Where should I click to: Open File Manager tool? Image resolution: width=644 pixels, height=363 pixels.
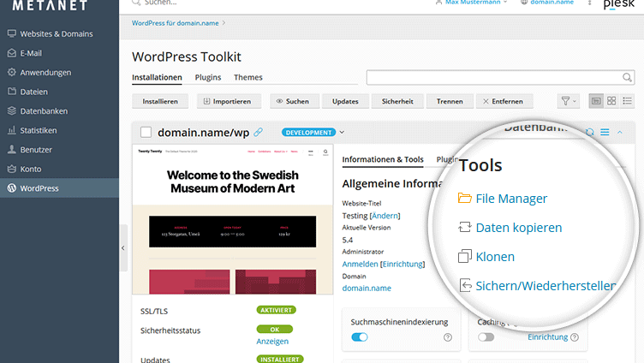[x=511, y=199]
